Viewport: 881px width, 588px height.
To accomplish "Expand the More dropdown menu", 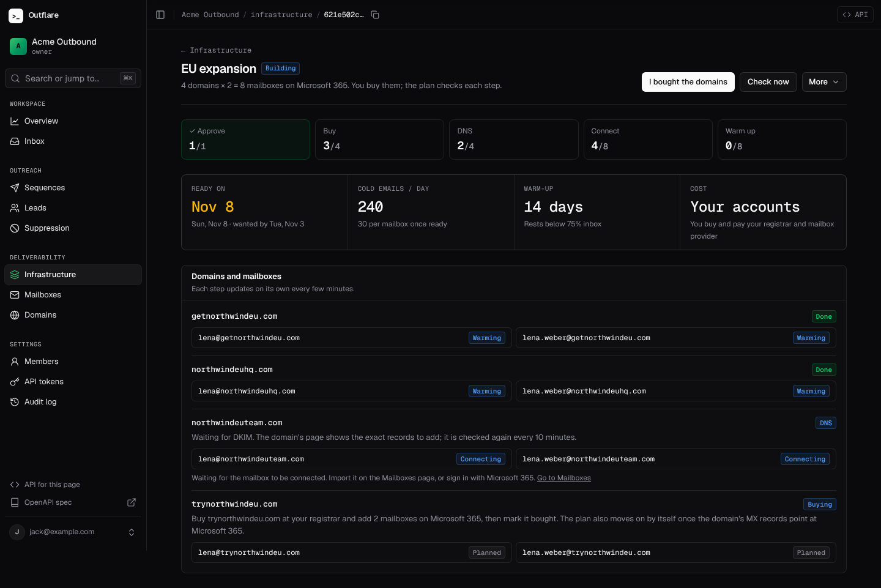I will 824,82.
